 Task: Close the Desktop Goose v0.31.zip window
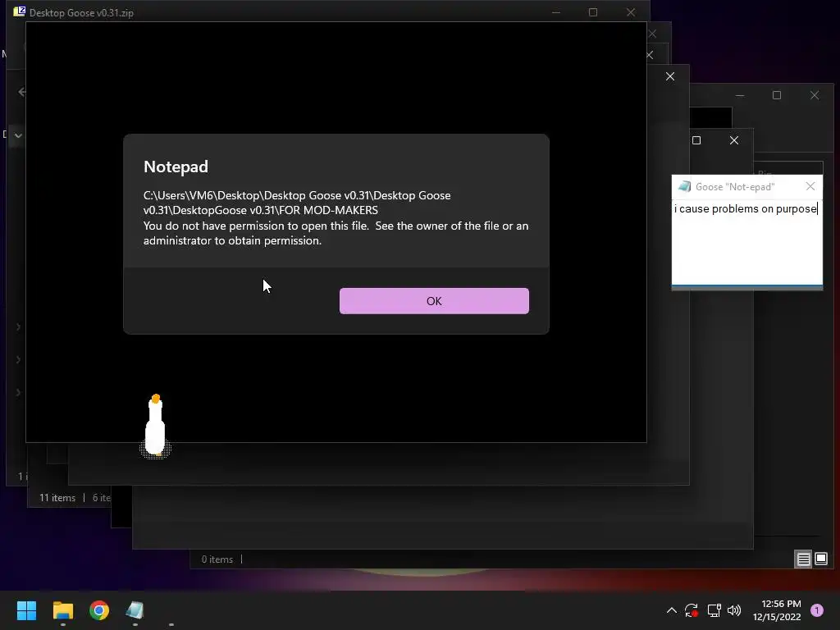(x=631, y=12)
